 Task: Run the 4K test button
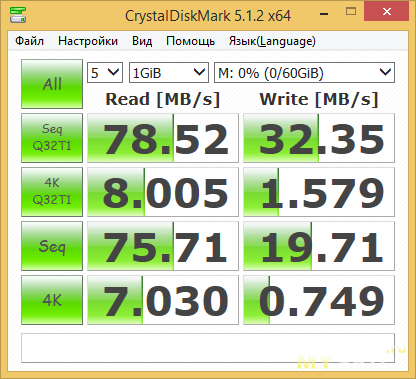click(52, 300)
